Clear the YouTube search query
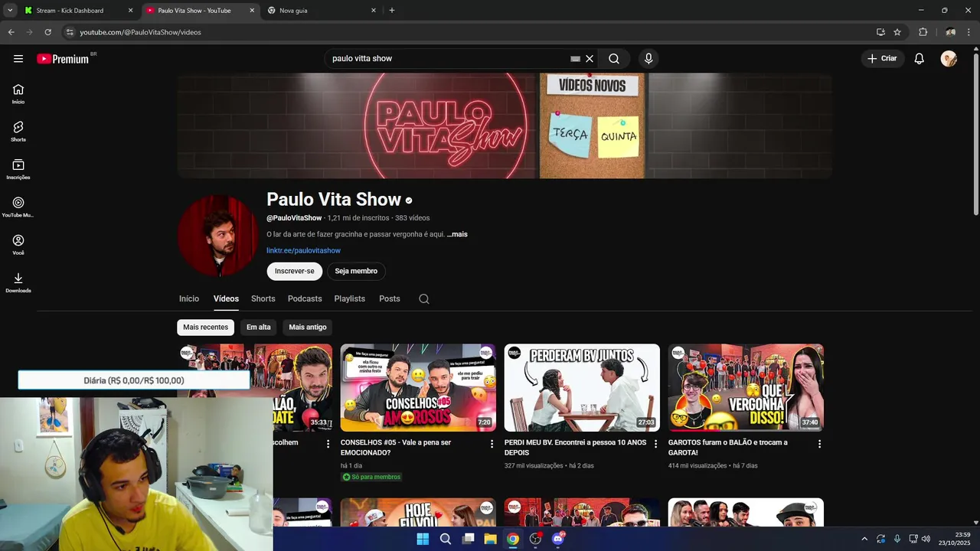The width and height of the screenshot is (980, 551). coord(590,59)
